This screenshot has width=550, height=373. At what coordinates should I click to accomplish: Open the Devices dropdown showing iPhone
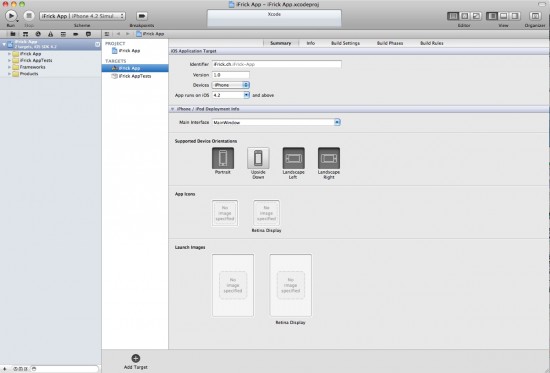pos(231,85)
